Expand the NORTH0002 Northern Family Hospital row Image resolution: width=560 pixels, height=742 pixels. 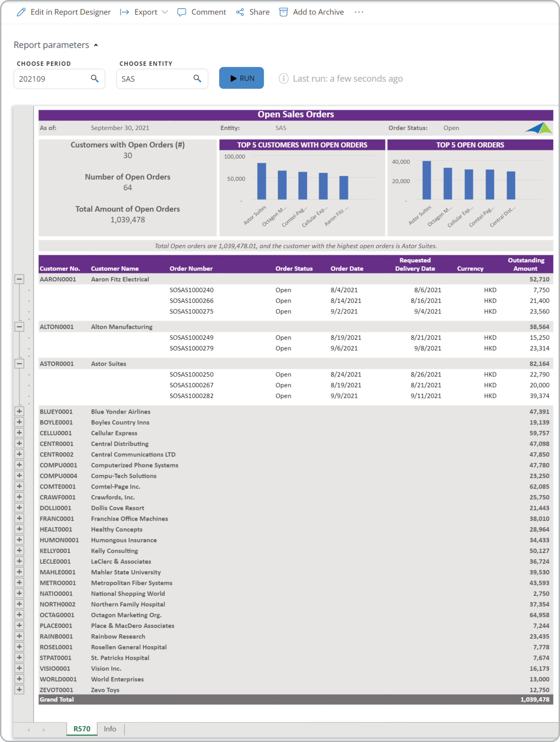(19, 604)
